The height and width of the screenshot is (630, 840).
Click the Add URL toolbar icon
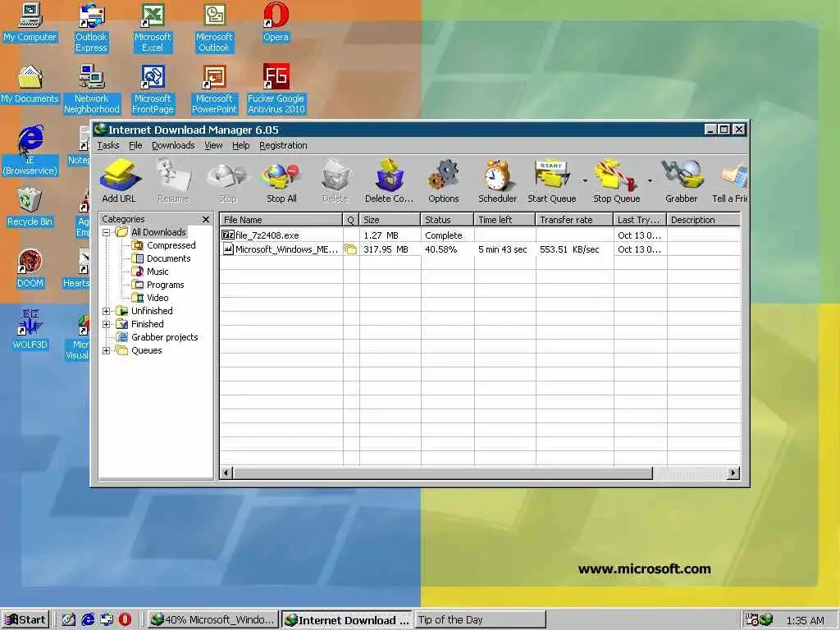pos(119,180)
